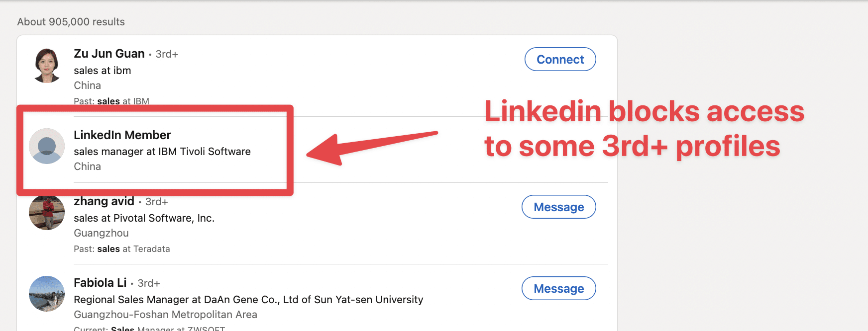The image size is (868, 331).
Task: Click Regional Sales Manager at DaAn Gene Co. headline
Action: point(248,299)
